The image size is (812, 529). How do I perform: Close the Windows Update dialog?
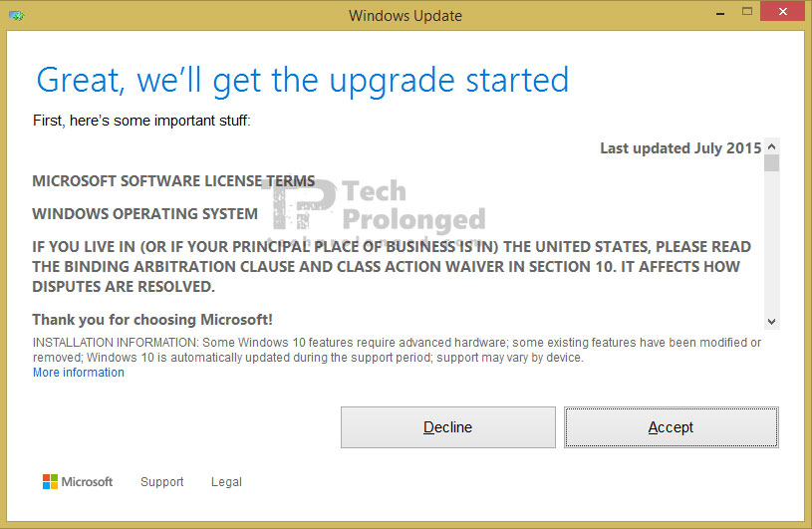[x=782, y=11]
